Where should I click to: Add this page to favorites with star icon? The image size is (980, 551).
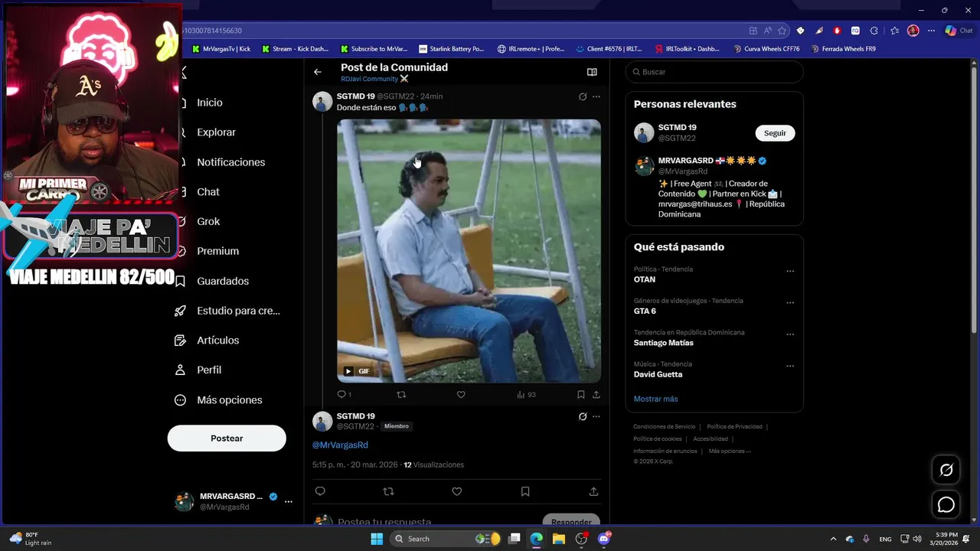(782, 31)
